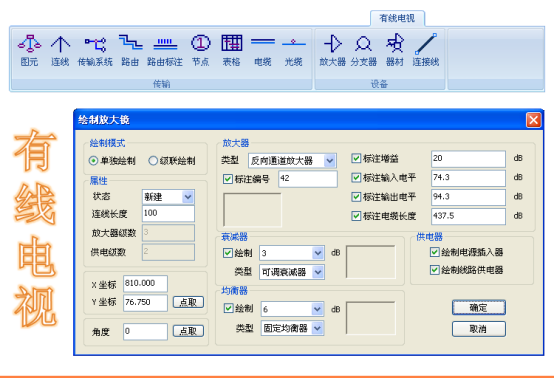Close the 绘制放大镜 dialog
The width and height of the screenshot is (554, 378).
coord(534,120)
